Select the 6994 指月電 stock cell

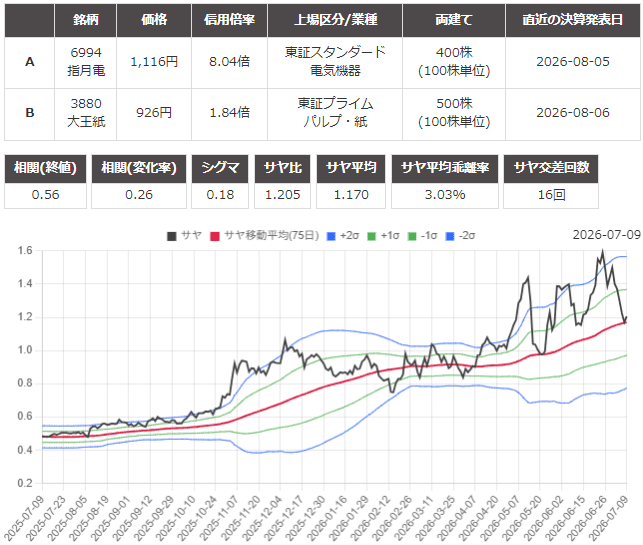pyautogui.click(x=86, y=62)
